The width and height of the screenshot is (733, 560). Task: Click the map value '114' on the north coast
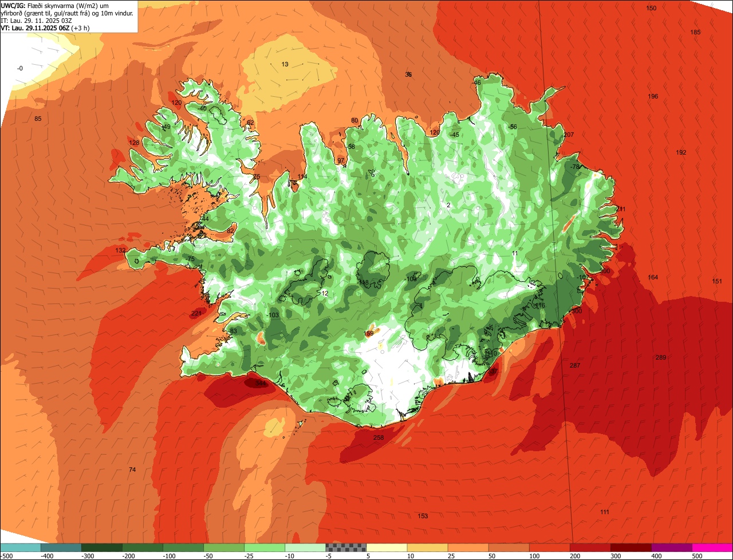coord(302,176)
